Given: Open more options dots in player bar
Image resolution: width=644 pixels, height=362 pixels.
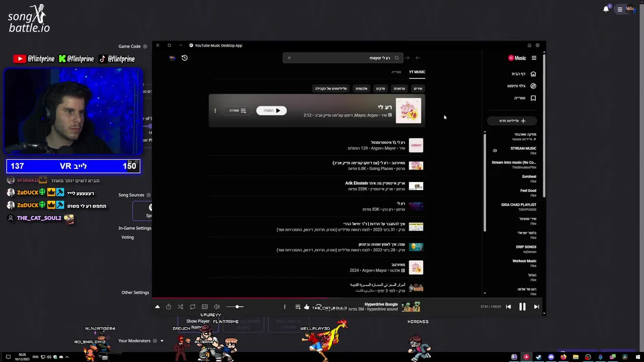Looking at the screenshot, I should click(285, 307).
